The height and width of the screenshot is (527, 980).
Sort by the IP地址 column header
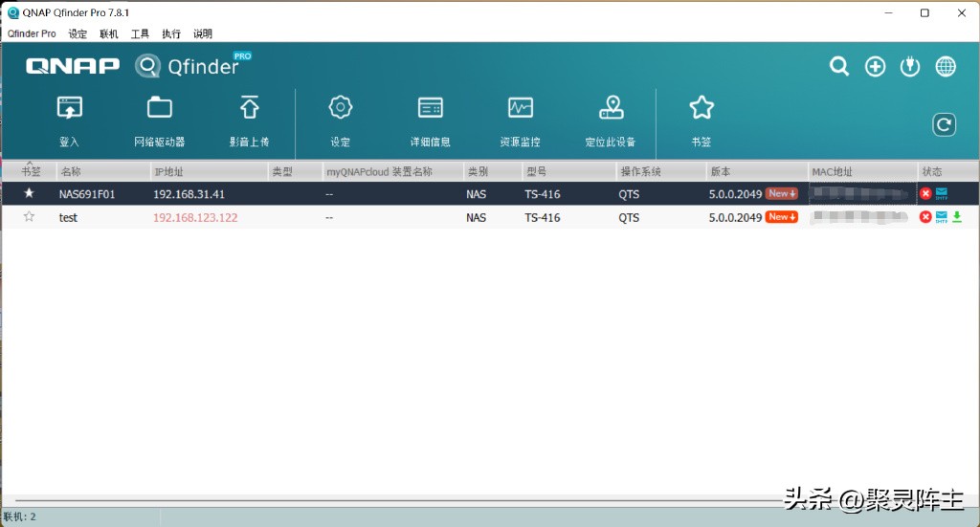pos(210,171)
